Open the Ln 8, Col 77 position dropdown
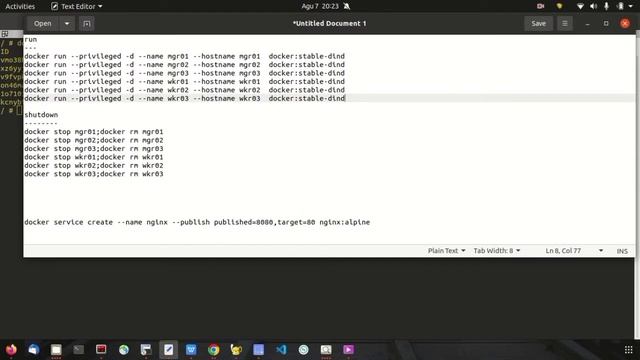This screenshot has height=360, width=640. (573, 251)
